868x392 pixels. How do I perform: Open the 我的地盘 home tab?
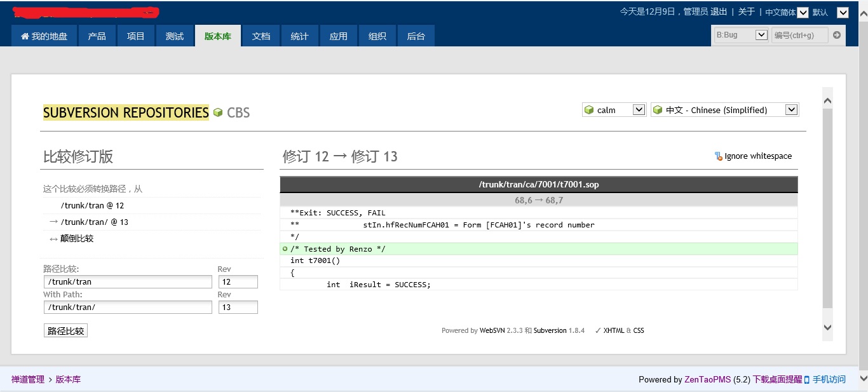click(44, 36)
